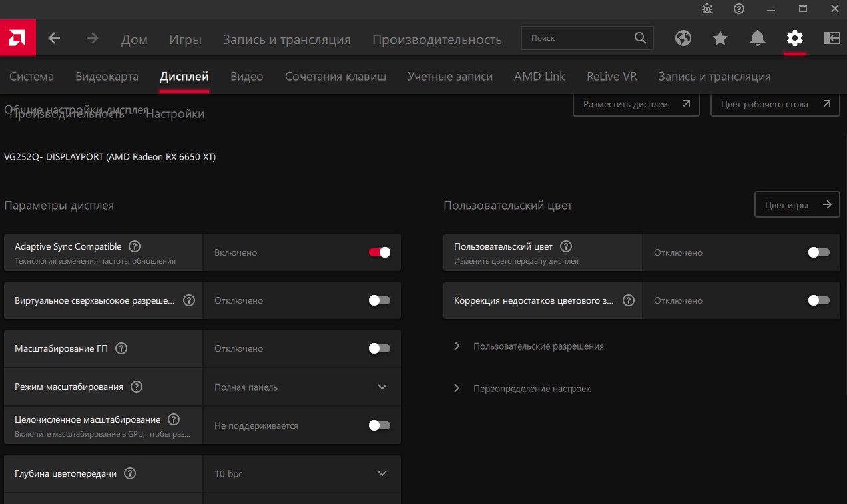Open the settings gear icon
The image size is (847, 504).
795,38
